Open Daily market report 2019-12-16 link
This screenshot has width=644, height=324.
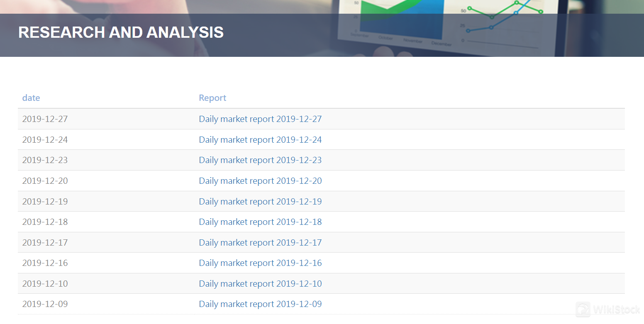coord(260,263)
